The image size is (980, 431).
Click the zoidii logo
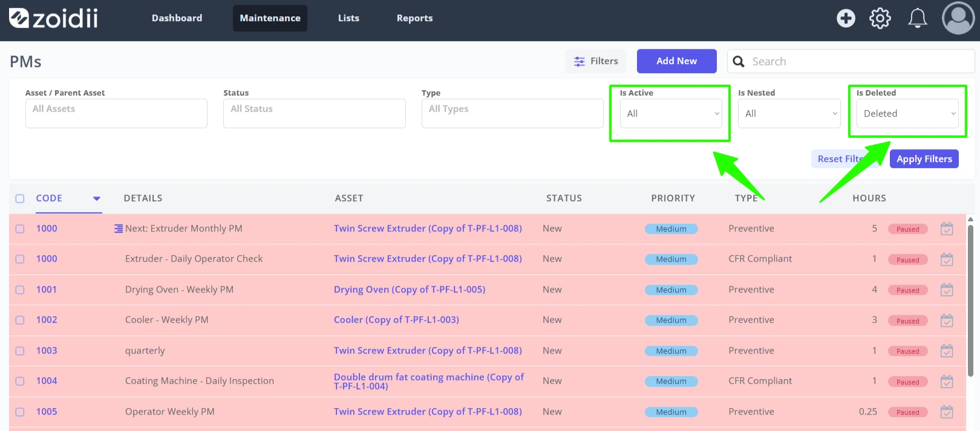click(53, 18)
